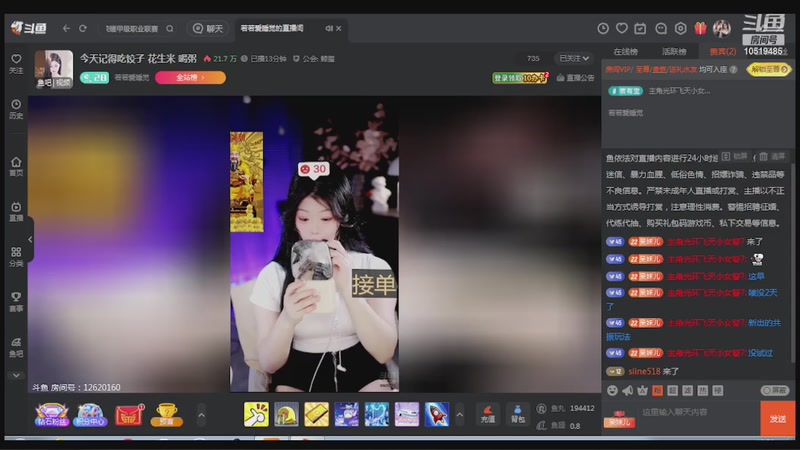Select the gold ticket gift
This screenshot has width=800, height=450.
[x=316, y=414]
